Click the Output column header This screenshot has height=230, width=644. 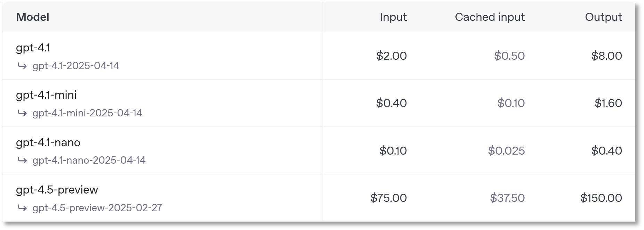[x=603, y=17]
